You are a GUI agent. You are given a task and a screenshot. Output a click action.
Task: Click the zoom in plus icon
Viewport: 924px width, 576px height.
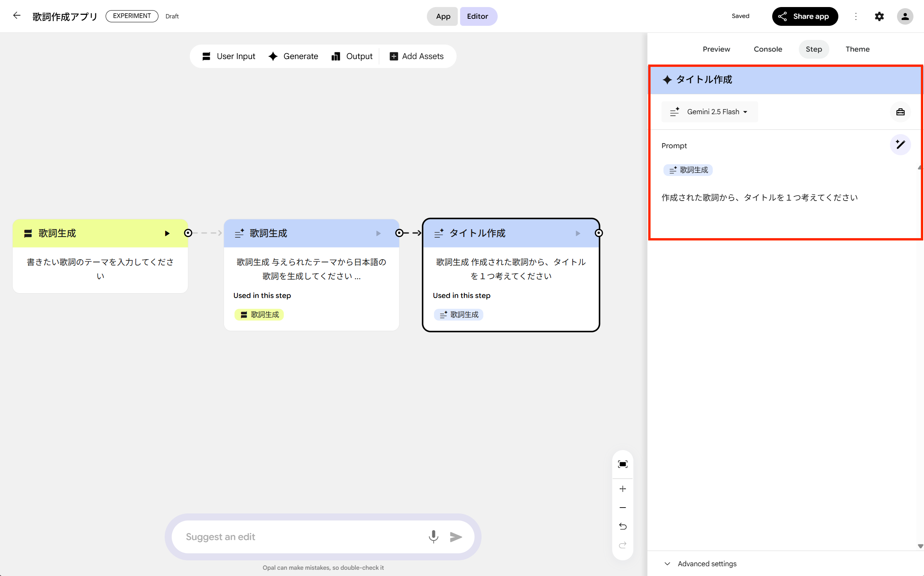(x=622, y=489)
